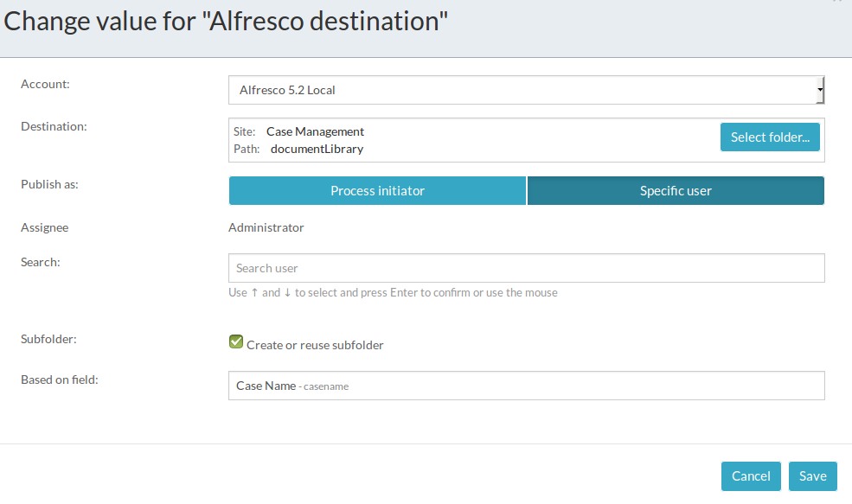Open the Account dropdown showing Alfresco 5.2 Local
The height and width of the screenshot is (504, 852).
click(x=519, y=90)
